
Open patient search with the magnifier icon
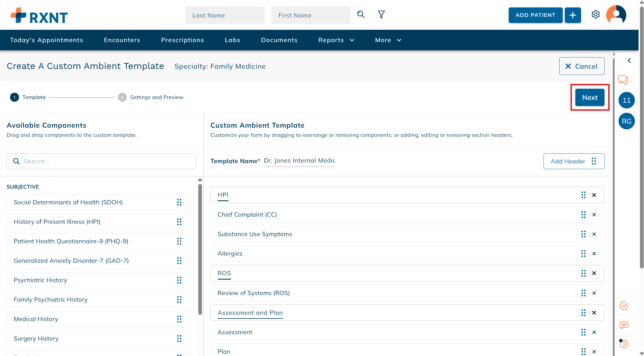pos(361,14)
